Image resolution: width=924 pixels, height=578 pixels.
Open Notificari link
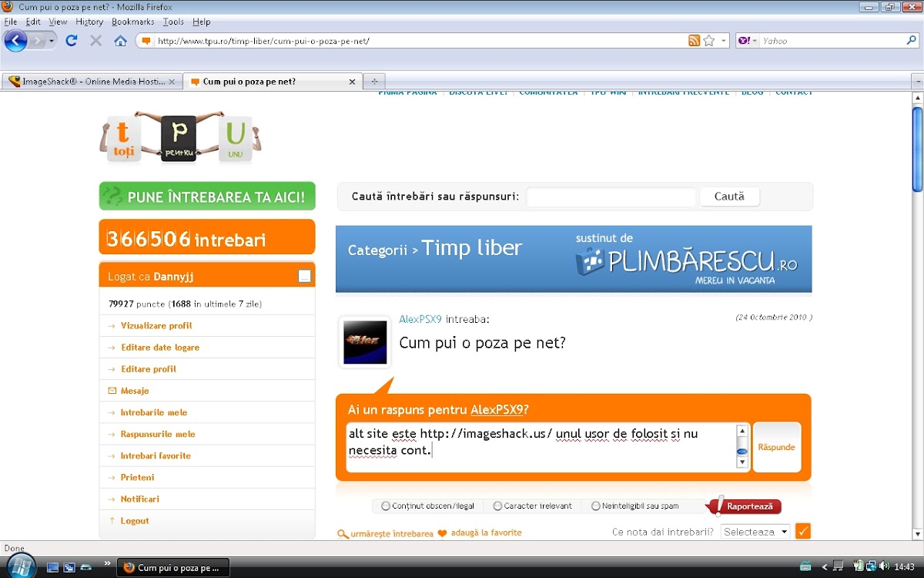140,499
